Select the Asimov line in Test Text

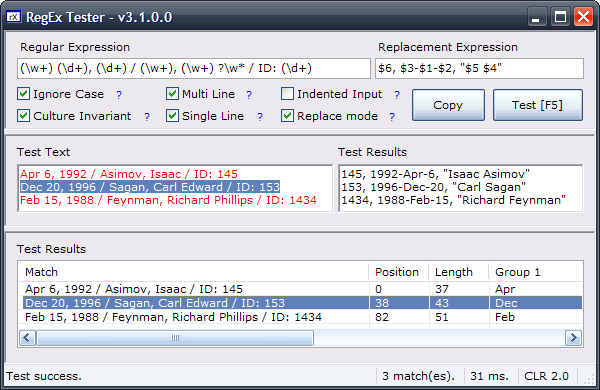point(129,174)
